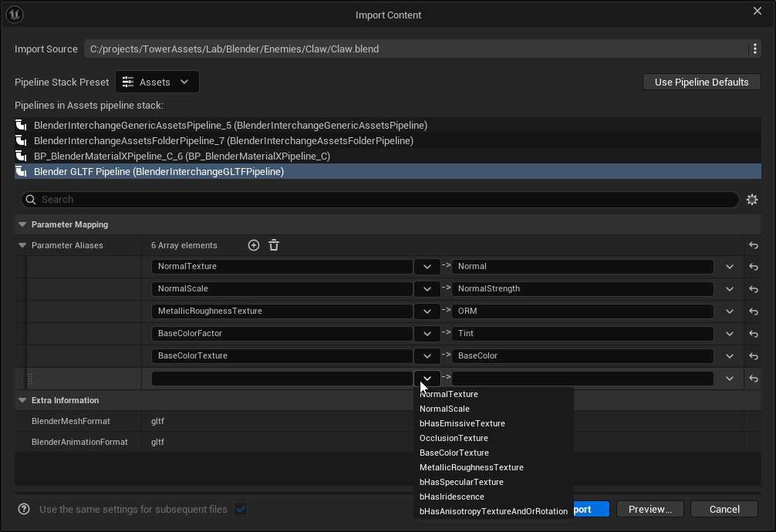Click the trash icon to clear array elements
Image resolution: width=776 pixels, height=532 pixels.
coord(274,244)
